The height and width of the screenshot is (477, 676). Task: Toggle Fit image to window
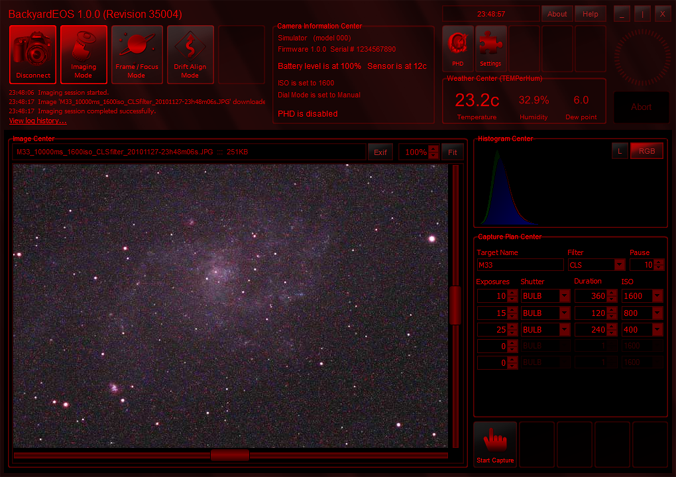click(x=452, y=152)
